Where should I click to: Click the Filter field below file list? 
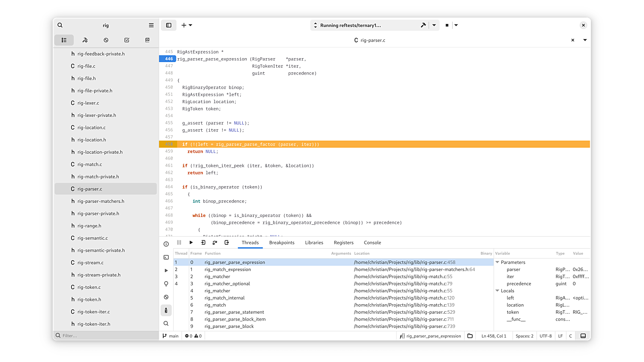coord(106,335)
